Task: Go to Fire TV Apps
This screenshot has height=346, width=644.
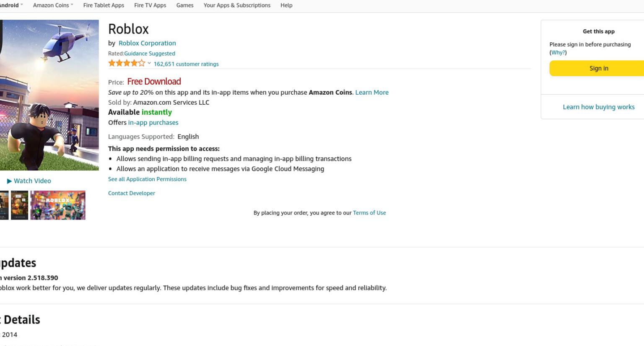Action: tap(150, 5)
